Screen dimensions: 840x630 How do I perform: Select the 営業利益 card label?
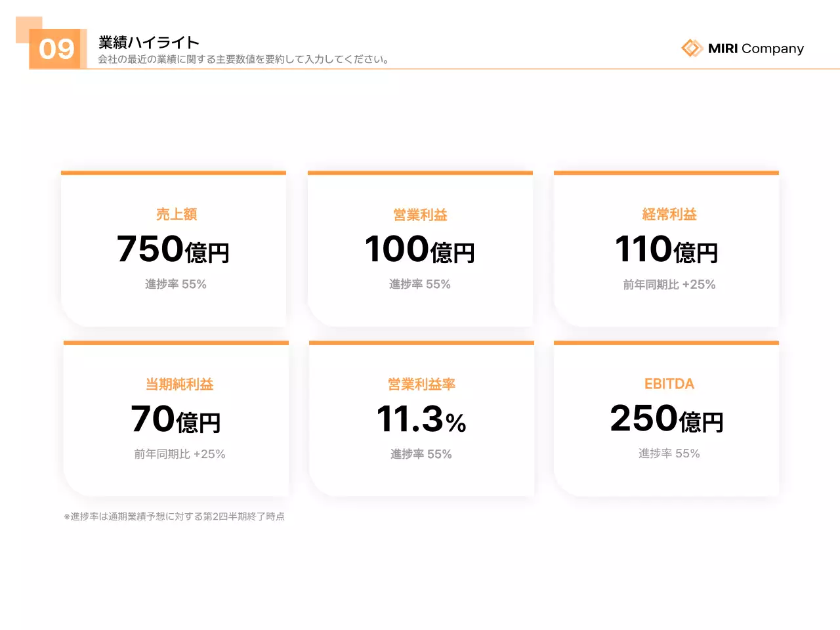(420, 214)
